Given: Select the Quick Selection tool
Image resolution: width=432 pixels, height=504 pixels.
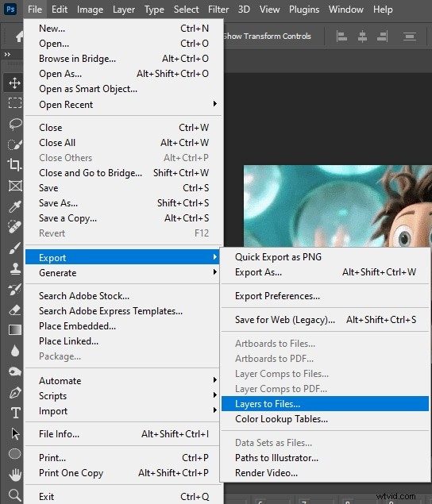Looking at the screenshot, I should 15,144.
